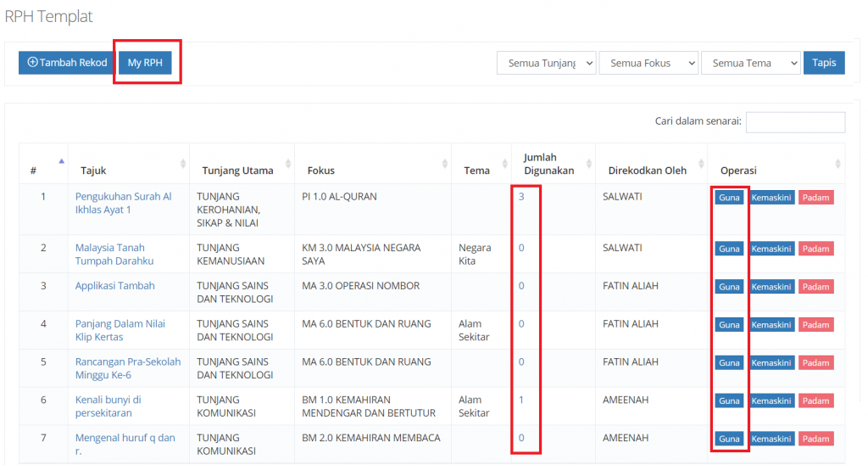Delete Rancangan Pra-Sekolah Minggu Ke-6 with Padam
Screen dimensions: 868x465
pos(815,363)
